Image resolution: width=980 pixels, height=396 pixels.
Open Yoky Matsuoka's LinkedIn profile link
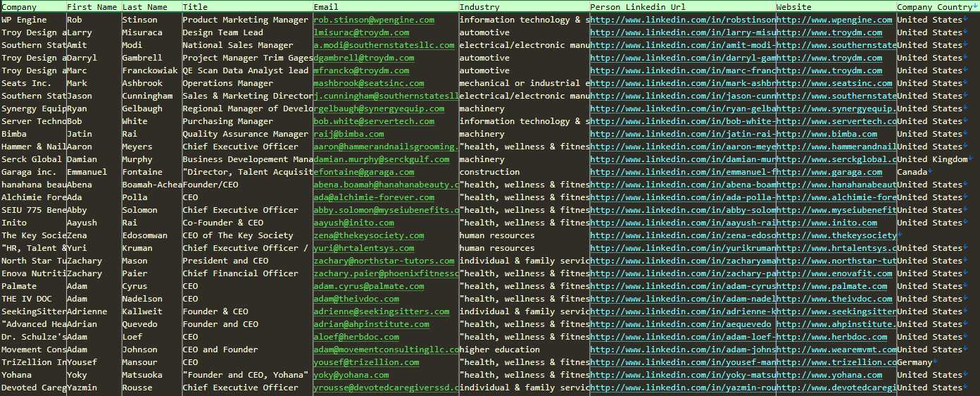(683, 375)
